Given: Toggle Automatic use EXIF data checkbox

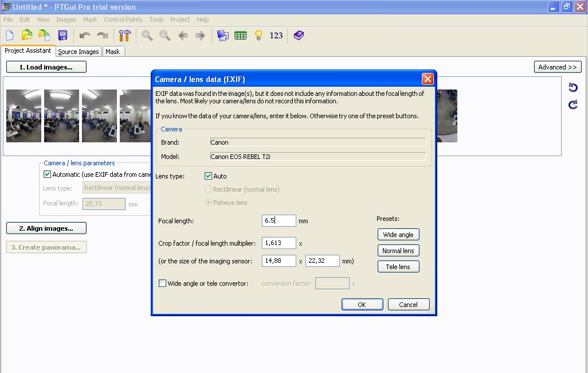Looking at the screenshot, I should [x=48, y=174].
